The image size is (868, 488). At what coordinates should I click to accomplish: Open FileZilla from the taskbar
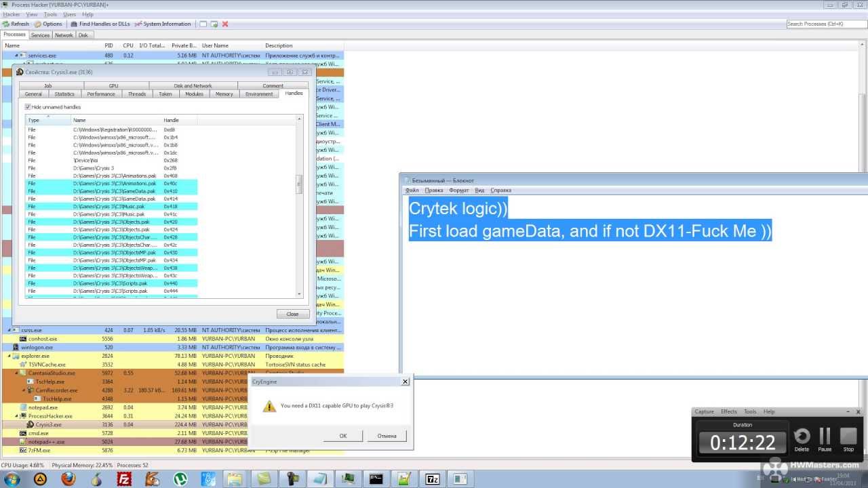[x=124, y=479]
